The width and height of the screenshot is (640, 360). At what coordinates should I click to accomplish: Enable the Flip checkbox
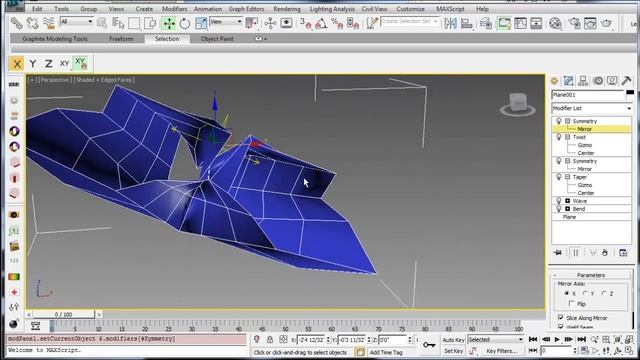571,304
